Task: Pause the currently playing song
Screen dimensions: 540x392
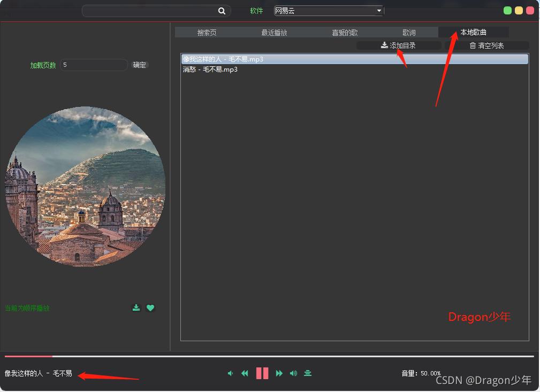Action: (262, 373)
